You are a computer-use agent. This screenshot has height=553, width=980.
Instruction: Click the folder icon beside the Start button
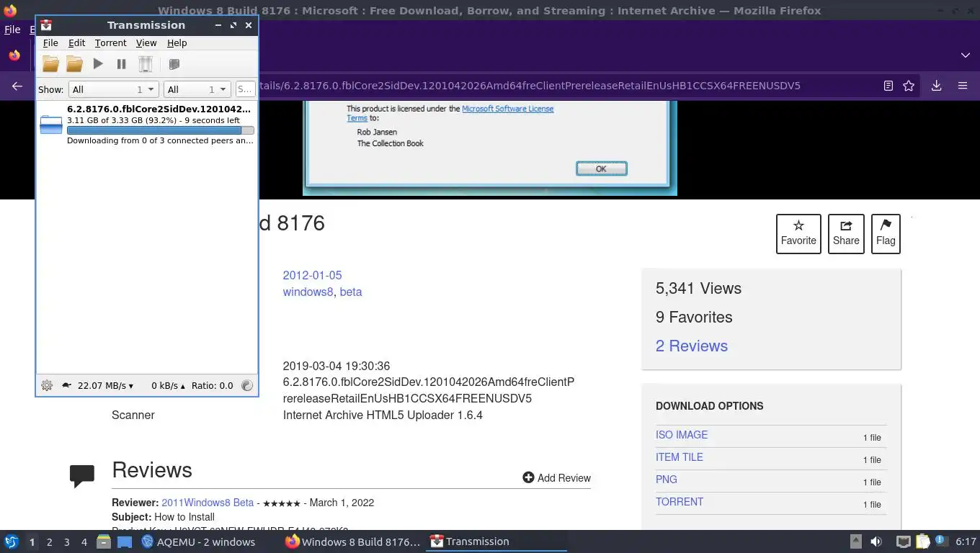coord(74,64)
